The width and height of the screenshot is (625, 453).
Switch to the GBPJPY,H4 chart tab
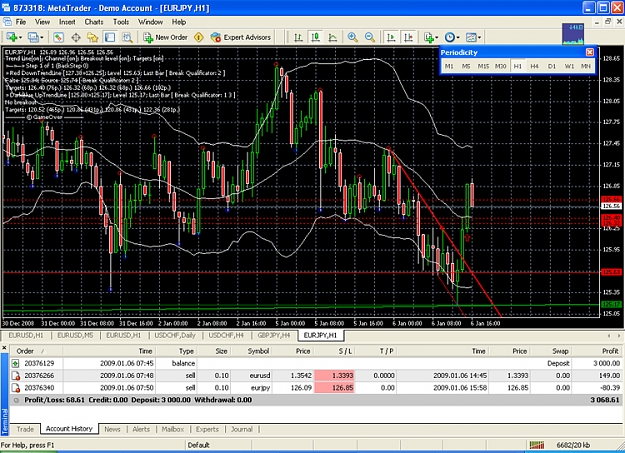tap(273, 335)
